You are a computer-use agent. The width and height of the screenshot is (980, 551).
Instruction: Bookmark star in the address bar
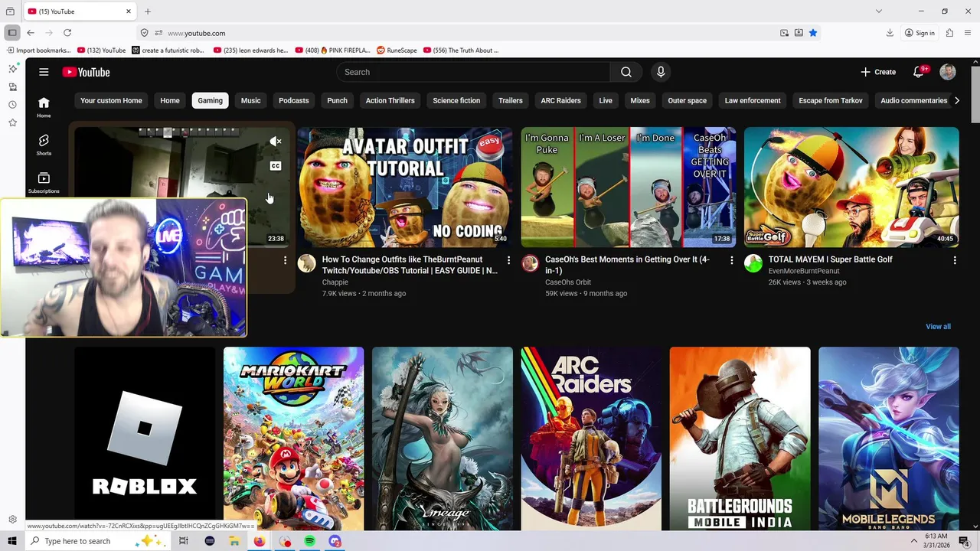tap(813, 33)
